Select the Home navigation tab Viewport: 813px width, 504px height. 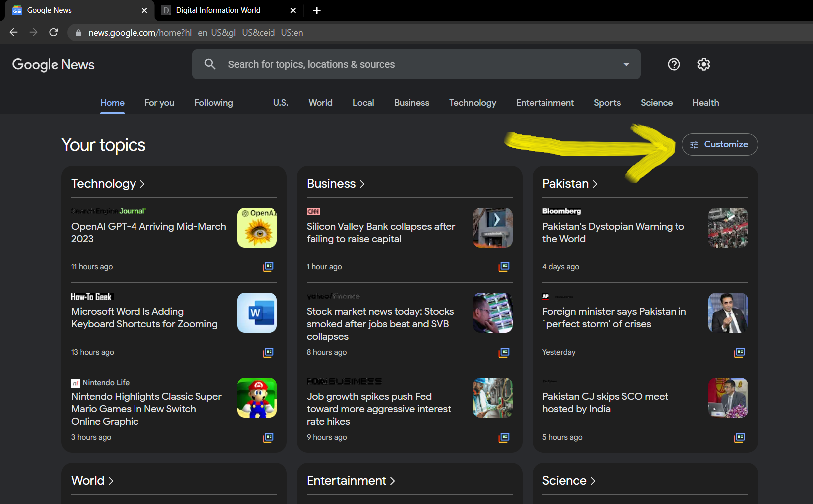(x=113, y=103)
